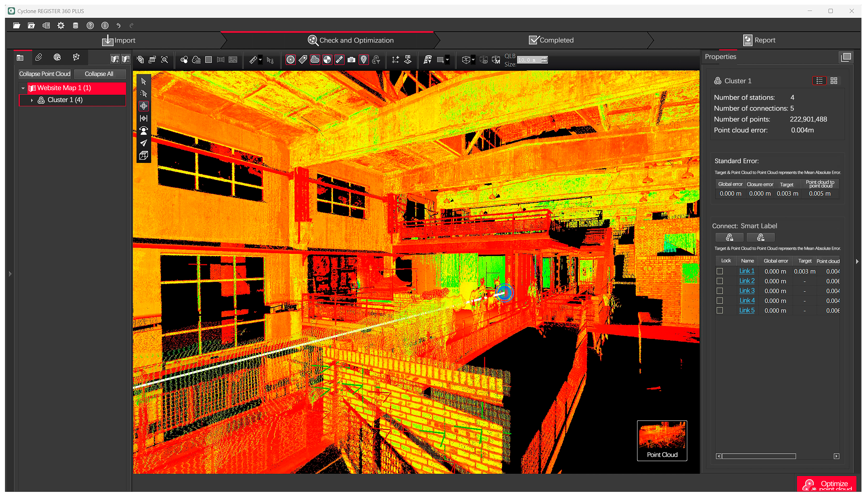Go to the Import step tab
The width and height of the screenshot is (868, 501).
[118, 40]
